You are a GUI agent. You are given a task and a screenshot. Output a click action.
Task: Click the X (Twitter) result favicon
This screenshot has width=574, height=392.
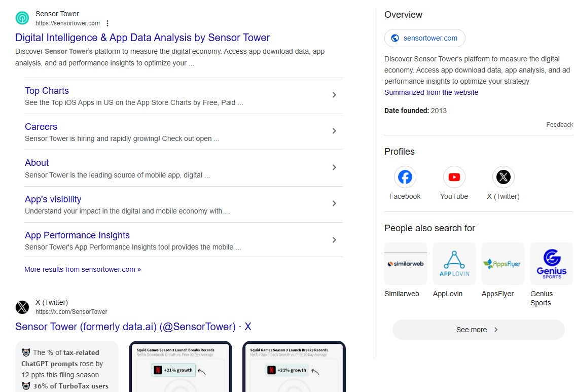22,307
